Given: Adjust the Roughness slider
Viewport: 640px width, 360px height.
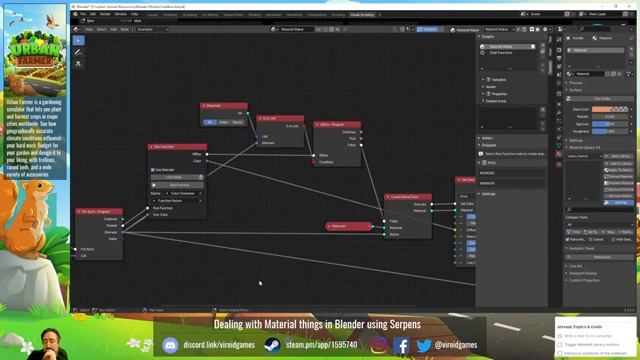Looking at the screenshot, I should [x=610, y=131].
